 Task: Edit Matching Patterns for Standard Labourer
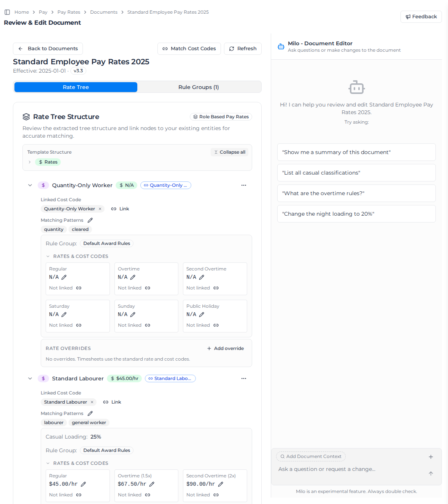(x=90, y=413)
